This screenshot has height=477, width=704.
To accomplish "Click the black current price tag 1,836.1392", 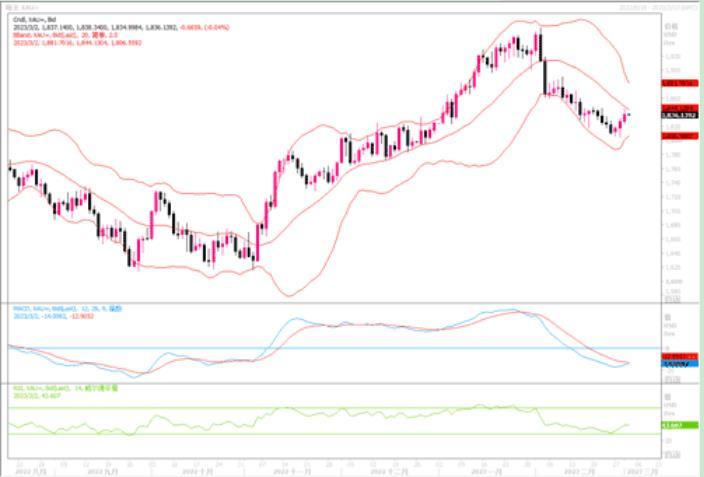I will coord(674,116).
